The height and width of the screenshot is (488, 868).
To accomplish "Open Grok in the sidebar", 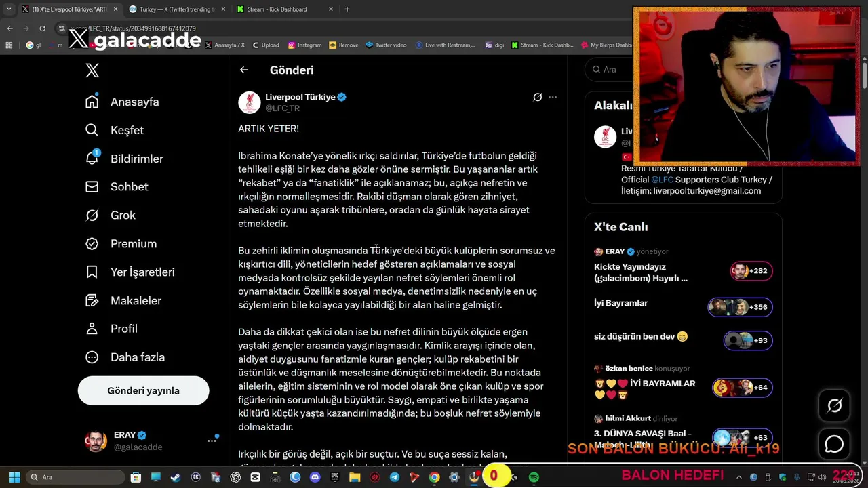I will click(111, 216).
